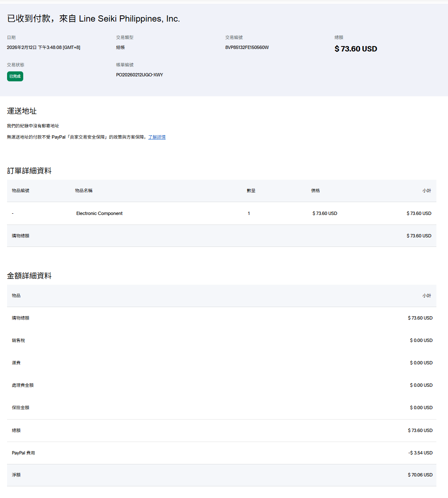Click the 淨額 row label
This screenshot has width=448, height=498.
[16, 475]
